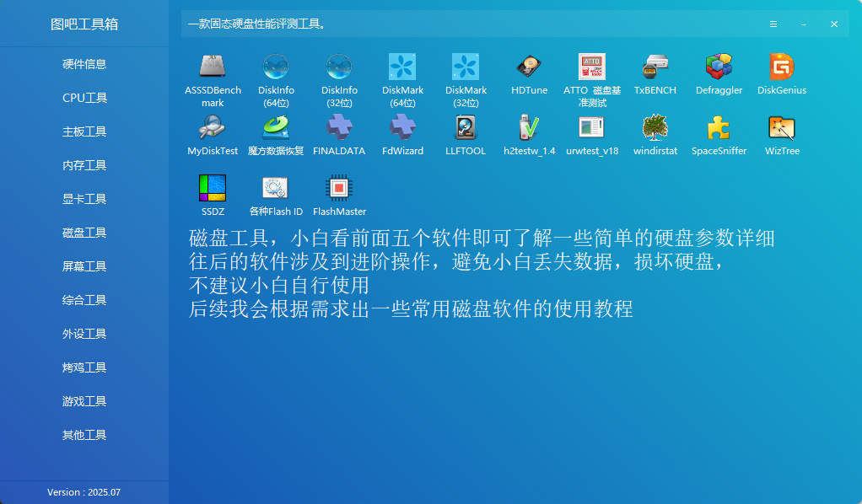Select 游戏工具 in sidebar
The image size is (862, 504).
84,401
